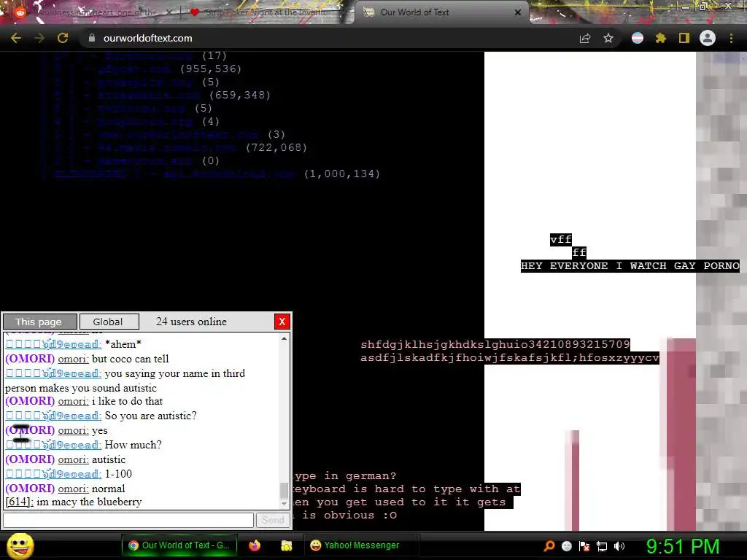Image resolution: width=747 pixels, height=560 pixels.
Task: Click the chat scrollbar thumb
Action: (x=284, y=489)
